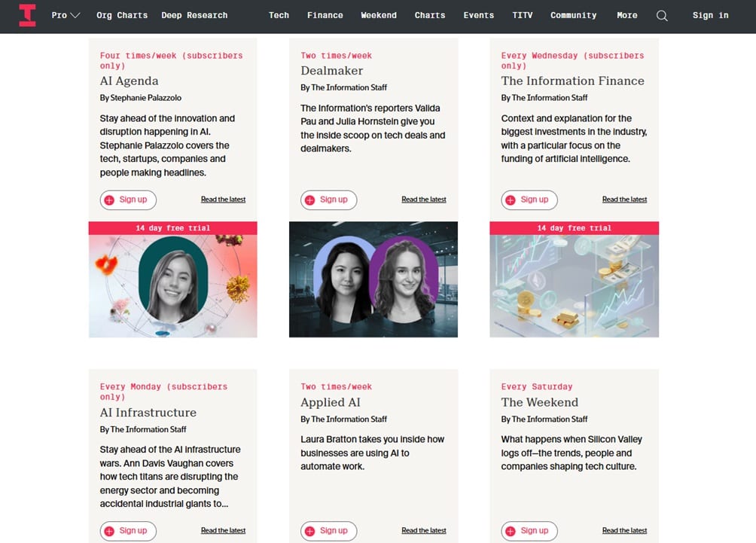Viewport: 756px width, 543px height.
Task: Sign up for The Weekend newsletter
Action: (529, 531)
